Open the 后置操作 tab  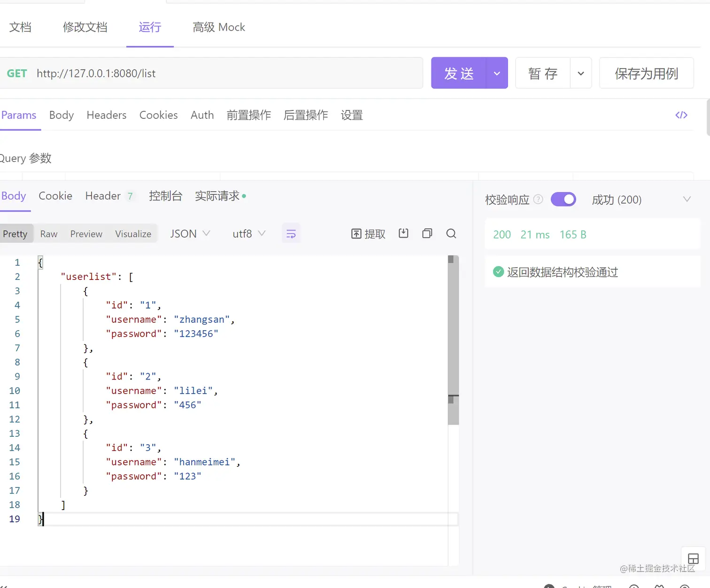click(x=306, y=115)
